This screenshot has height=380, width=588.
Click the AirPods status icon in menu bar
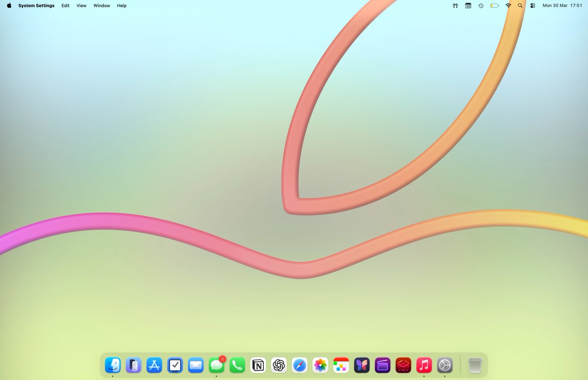(455, 5)
